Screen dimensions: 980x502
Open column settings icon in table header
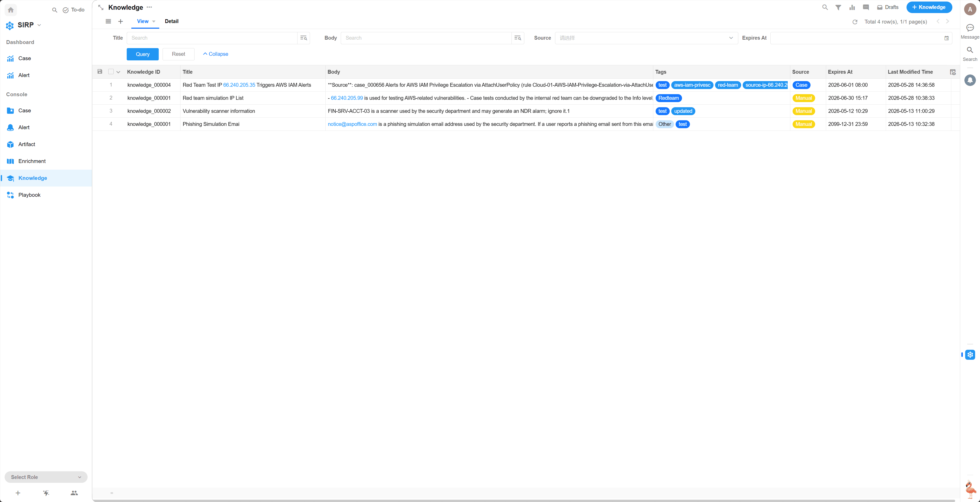(953, 72)
